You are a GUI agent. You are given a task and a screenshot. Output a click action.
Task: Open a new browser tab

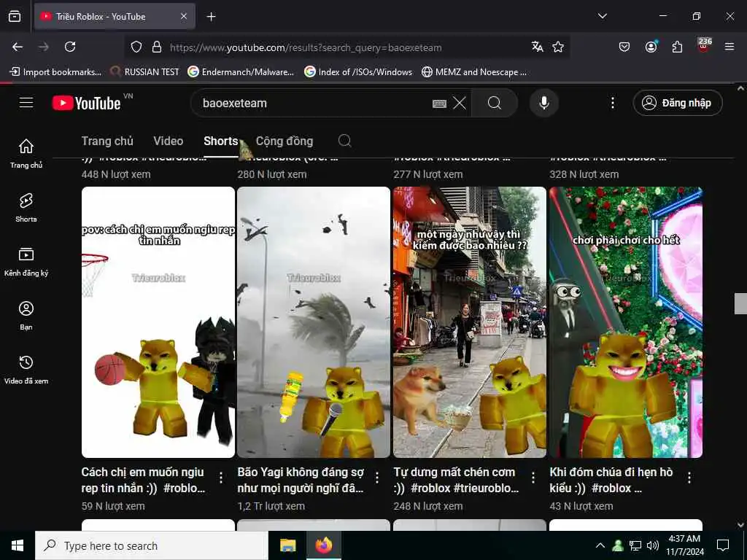(x=211, y=17)
